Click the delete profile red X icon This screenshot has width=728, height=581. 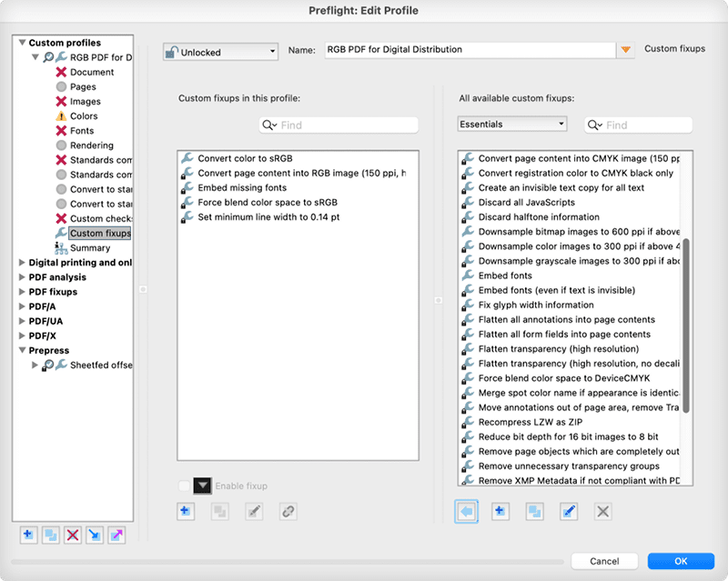click(73, 536)
